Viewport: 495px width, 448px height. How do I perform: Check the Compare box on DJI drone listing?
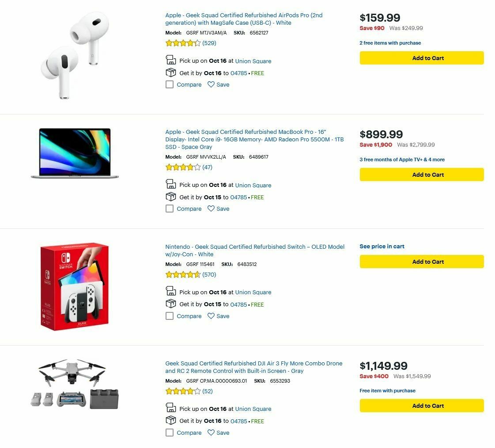[x=170, y=433]
